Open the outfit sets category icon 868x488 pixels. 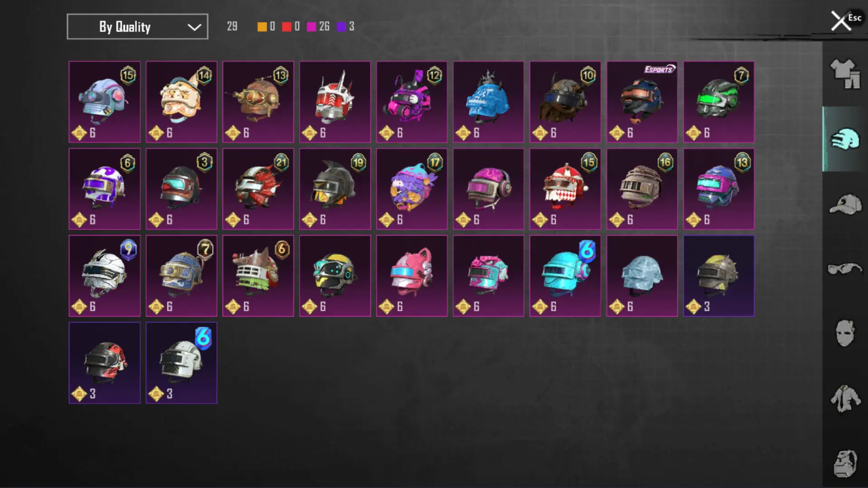844,74
